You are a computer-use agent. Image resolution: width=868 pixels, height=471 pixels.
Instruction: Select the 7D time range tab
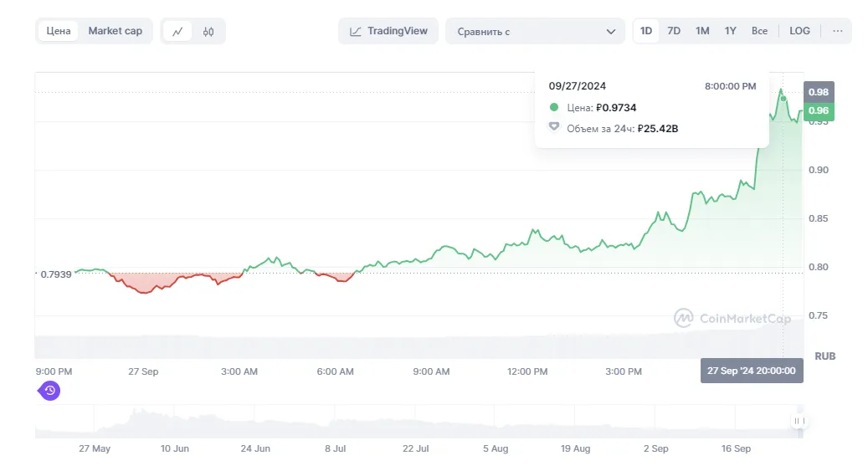point(674,31)
